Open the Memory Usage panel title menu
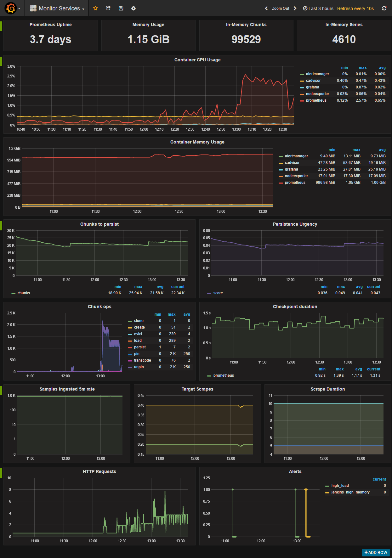The image size is (392, 558). coord(148,25)
